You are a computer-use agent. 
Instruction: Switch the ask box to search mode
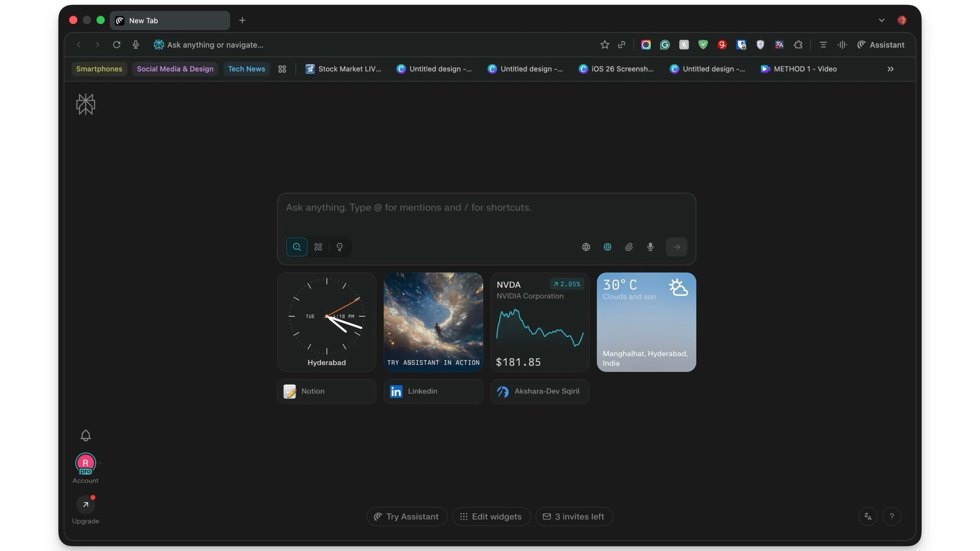[x=296, y=247]
